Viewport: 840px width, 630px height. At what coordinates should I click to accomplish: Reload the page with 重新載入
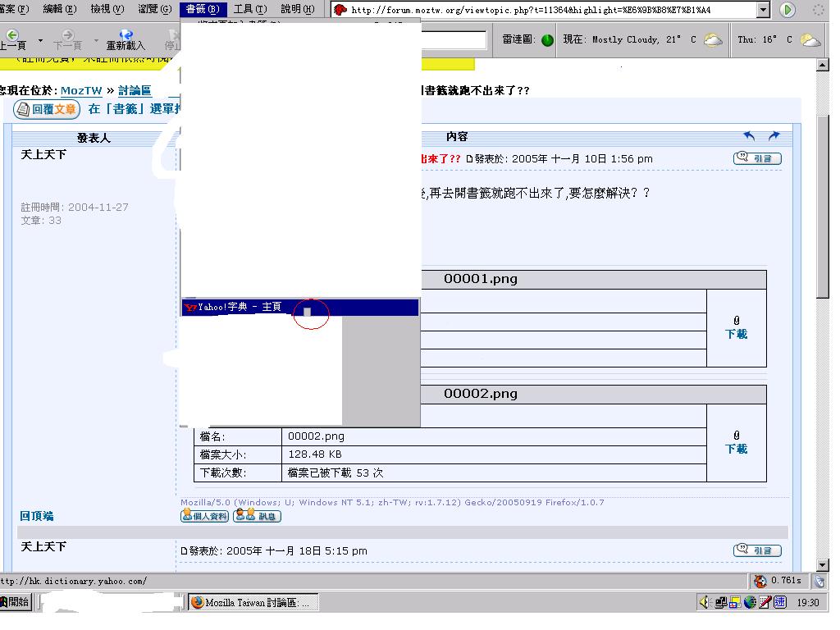(126, 40)
